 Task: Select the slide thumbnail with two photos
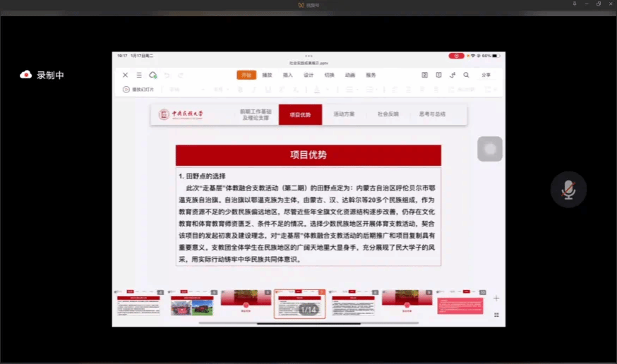191,303
